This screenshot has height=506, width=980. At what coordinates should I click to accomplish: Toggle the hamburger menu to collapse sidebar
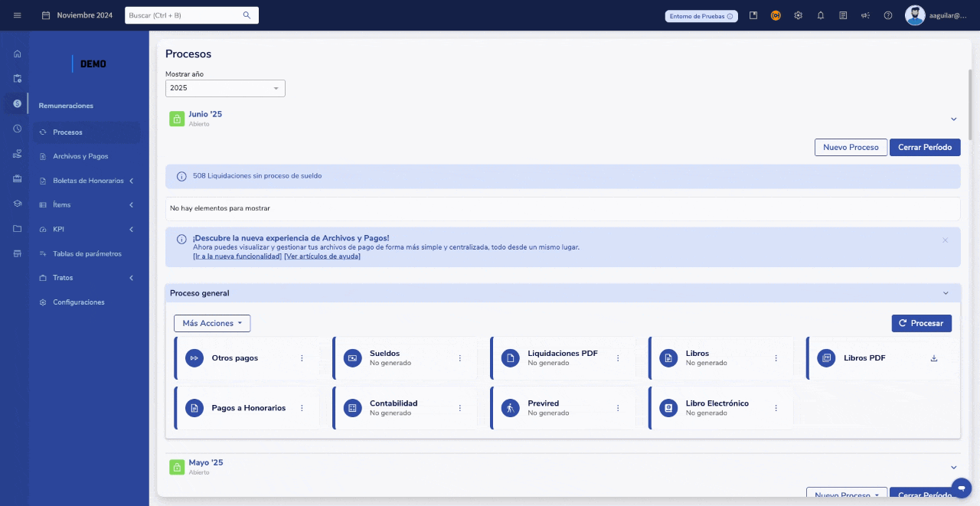point(17,15)
